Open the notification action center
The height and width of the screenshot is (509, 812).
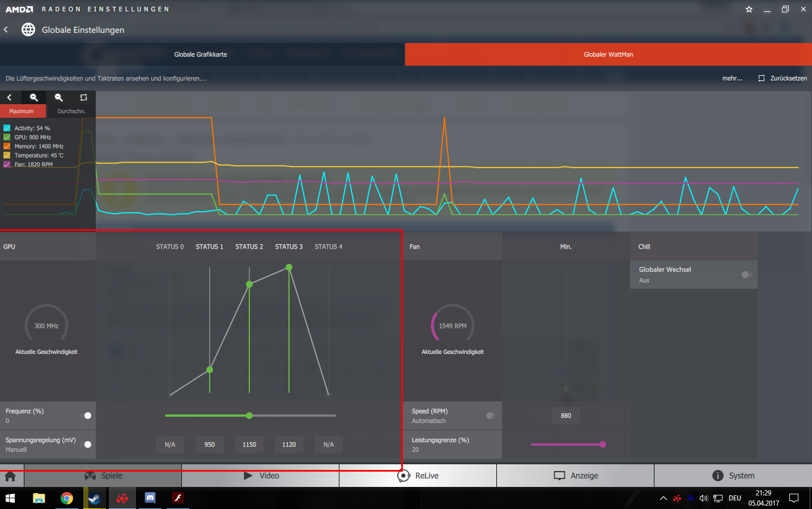pyautogui.click(x=794, y=498)
